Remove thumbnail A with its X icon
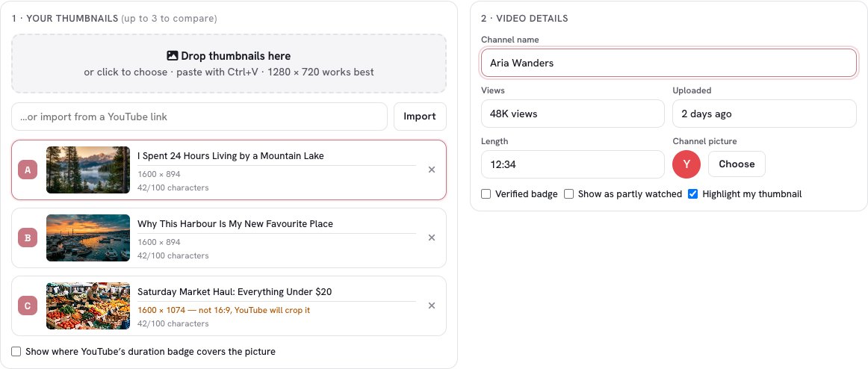Screen dimensions: 868x369 click(x=432, y=170)
